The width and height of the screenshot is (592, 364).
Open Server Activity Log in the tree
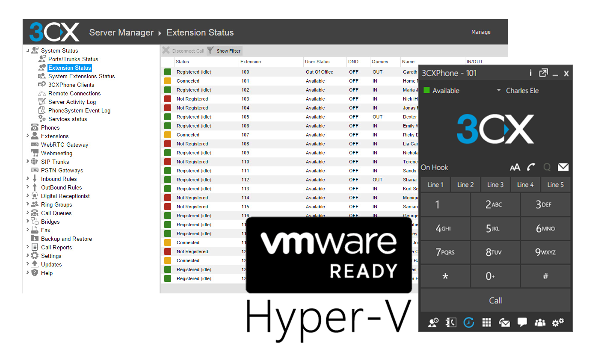coord(72,102)
